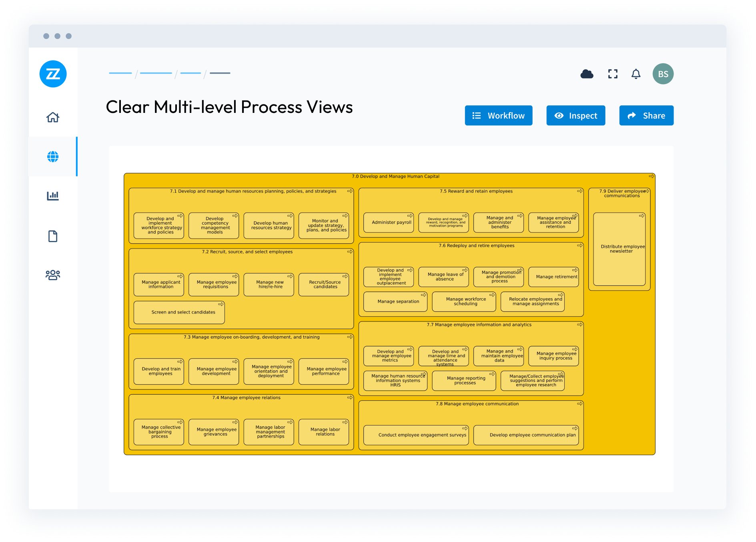Open the Home icon in sidebar
This screenshot has height=542, width=756.
point(53,117)
